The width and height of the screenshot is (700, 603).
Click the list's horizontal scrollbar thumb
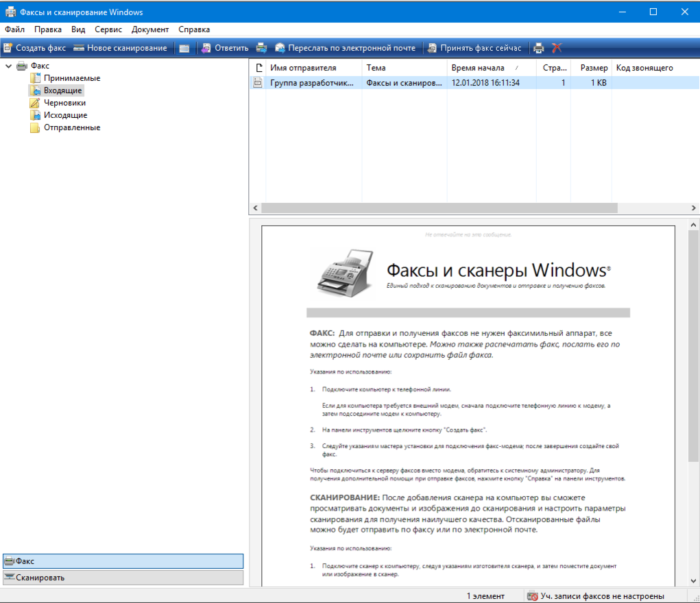439,208
